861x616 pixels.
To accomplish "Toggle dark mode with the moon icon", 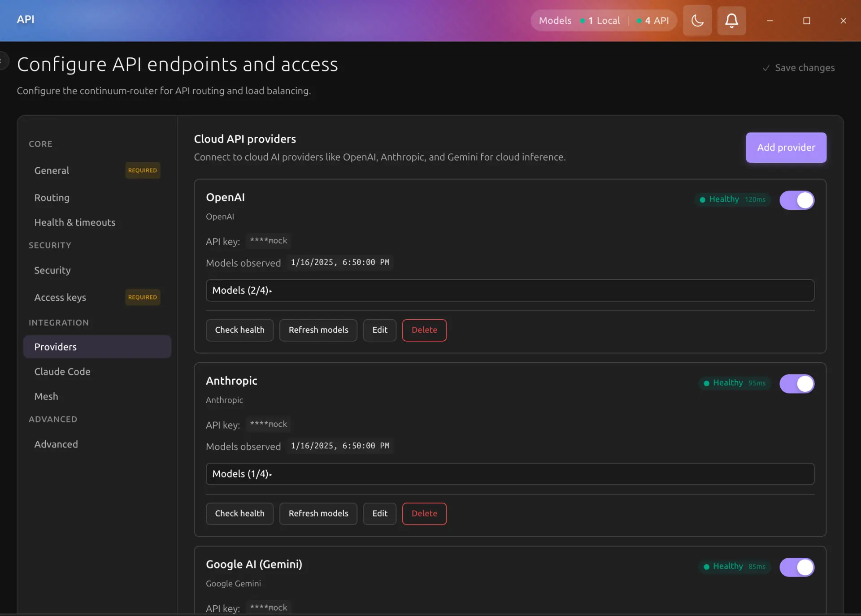I will pyautogui.click(x=697, y=21).
